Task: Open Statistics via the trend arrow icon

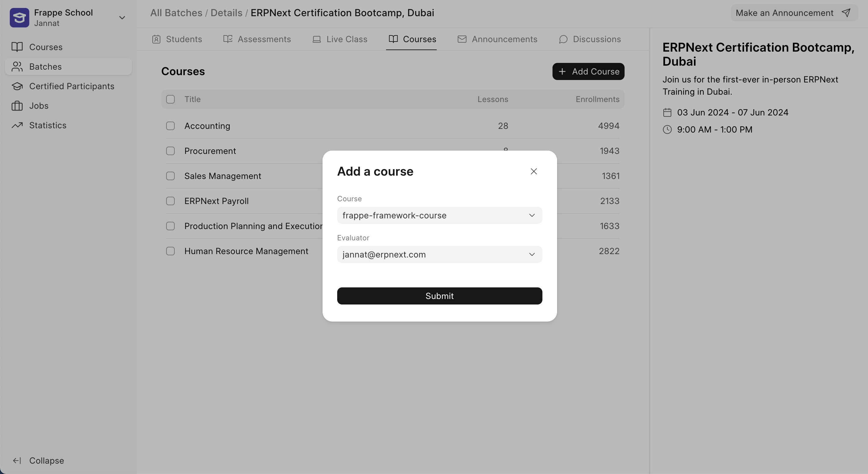Action: (x=17, y=125)
